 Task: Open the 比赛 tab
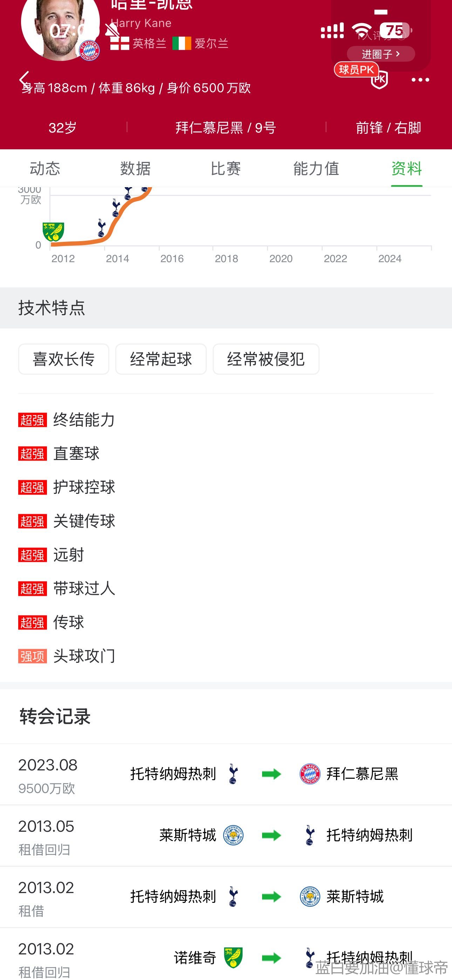tap(226, 169)
